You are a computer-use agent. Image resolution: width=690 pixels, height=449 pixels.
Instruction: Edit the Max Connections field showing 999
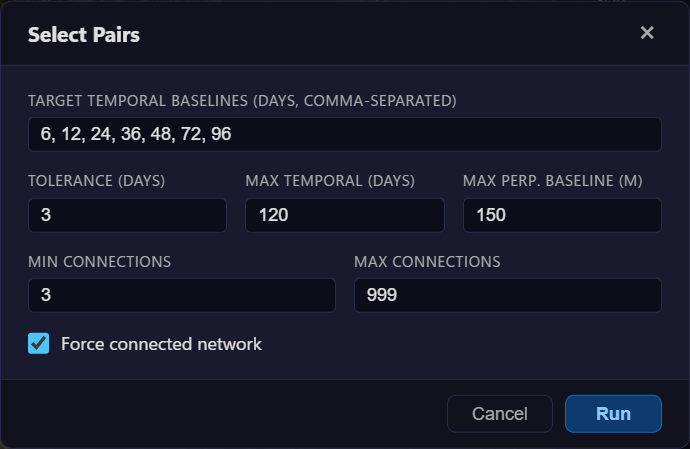tap(508, 295)
